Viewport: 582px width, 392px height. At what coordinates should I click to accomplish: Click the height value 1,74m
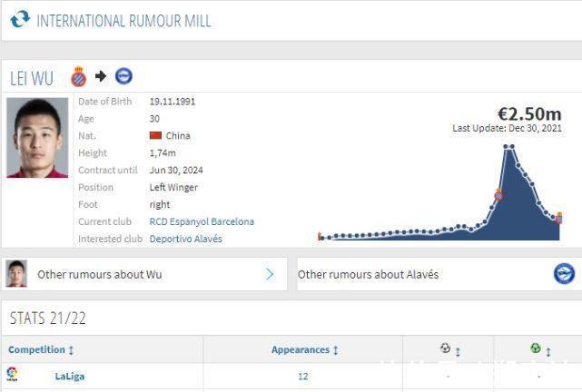pyautogui.click(x=163, y=152)
